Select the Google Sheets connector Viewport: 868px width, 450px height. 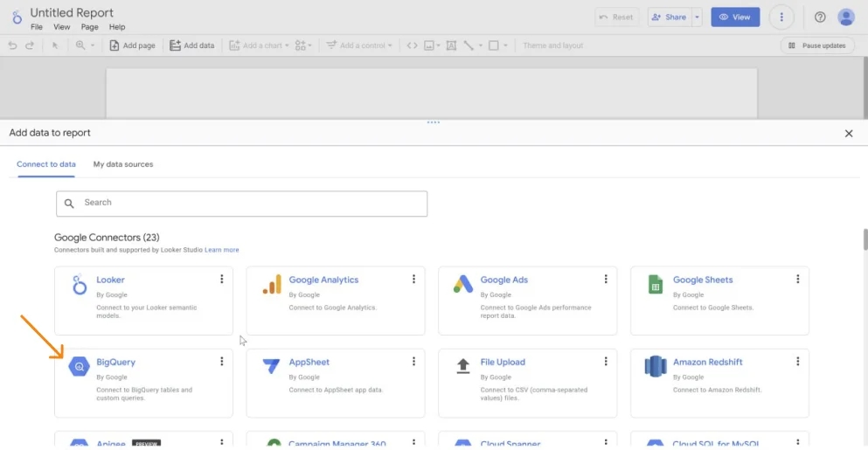click(x=719, y=301)
